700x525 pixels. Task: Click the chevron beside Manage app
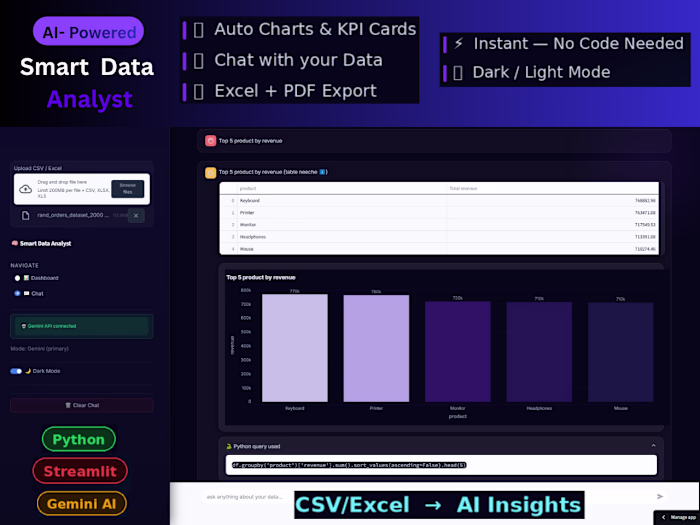tap(663, 517)
